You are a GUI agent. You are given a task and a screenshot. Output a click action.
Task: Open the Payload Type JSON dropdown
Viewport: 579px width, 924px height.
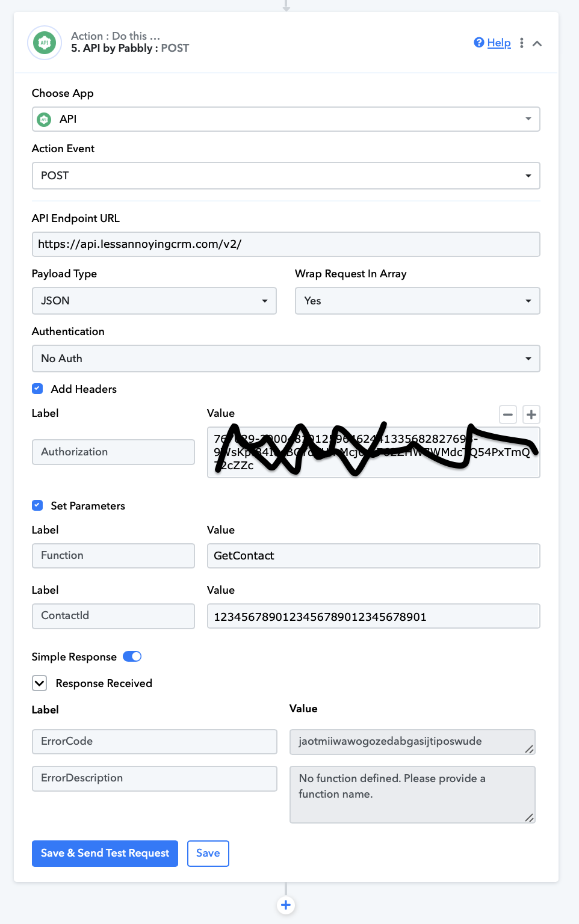tap(154, 301)
